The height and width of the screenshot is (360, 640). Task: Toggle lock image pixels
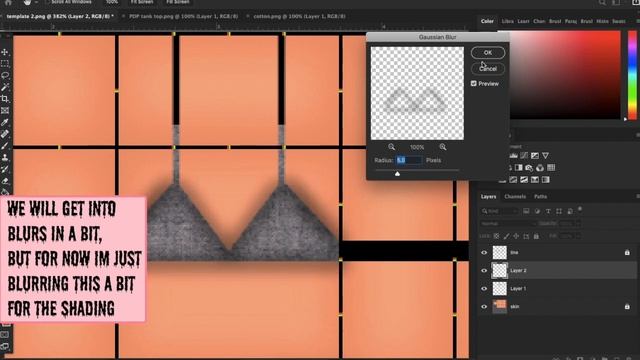[507, 236]
